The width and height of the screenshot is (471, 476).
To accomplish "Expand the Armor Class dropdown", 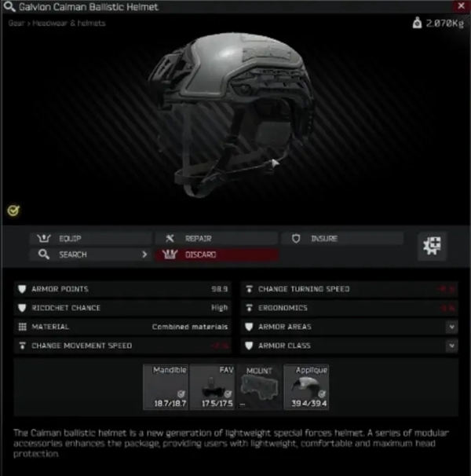I will 452,346.
